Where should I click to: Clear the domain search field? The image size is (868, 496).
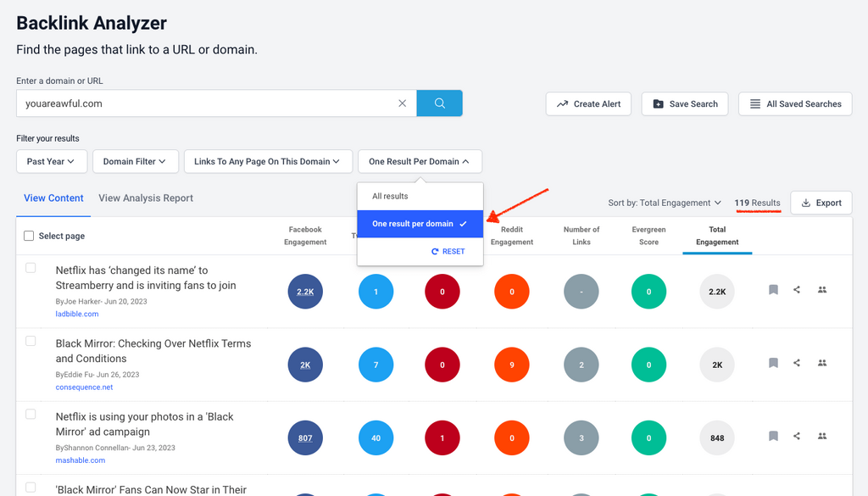403,103
